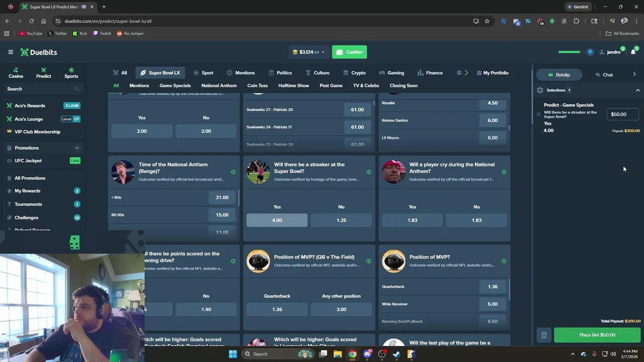
Task: Click info icon on player cry card
Action: [x=504, y=172]
